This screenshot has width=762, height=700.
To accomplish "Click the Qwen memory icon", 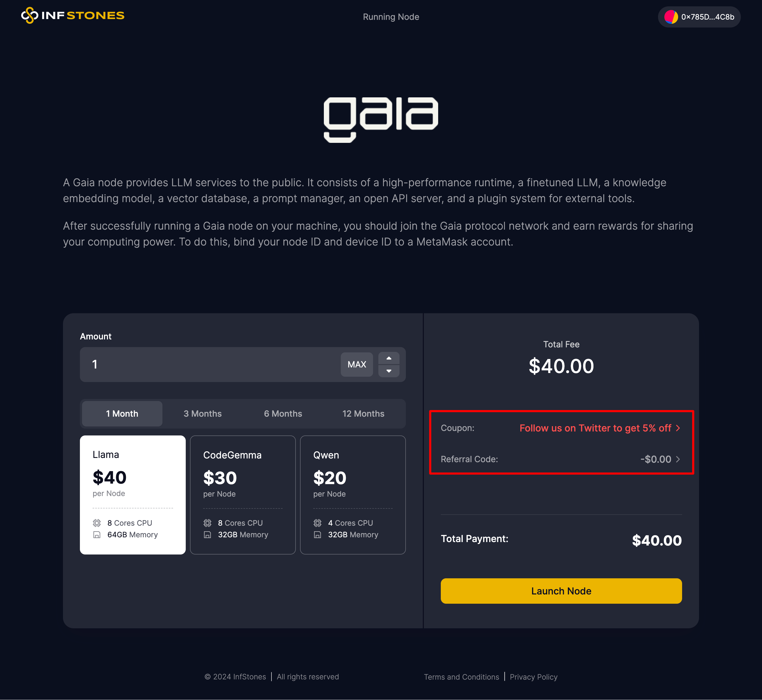I will pos(317,534).
